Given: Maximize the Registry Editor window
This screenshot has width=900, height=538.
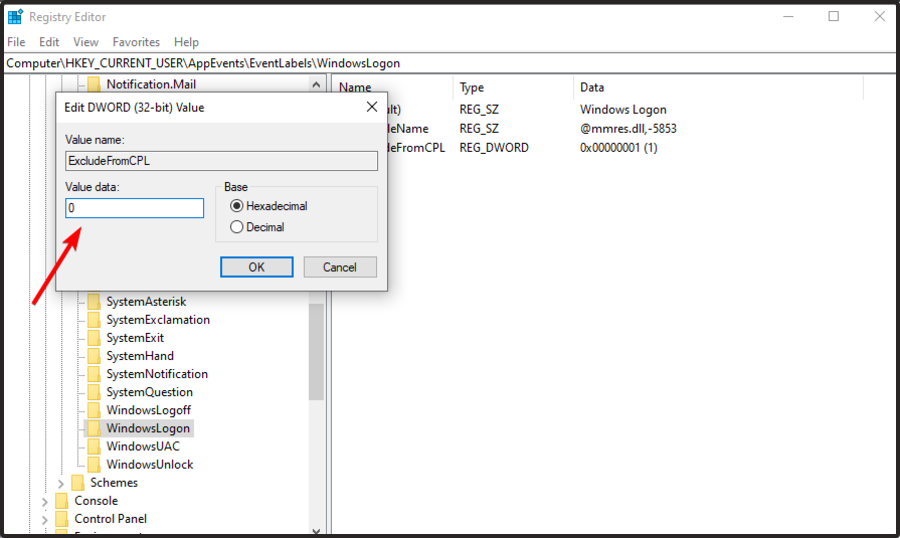Looking at the screenshot, I should (x=833, y=17).
